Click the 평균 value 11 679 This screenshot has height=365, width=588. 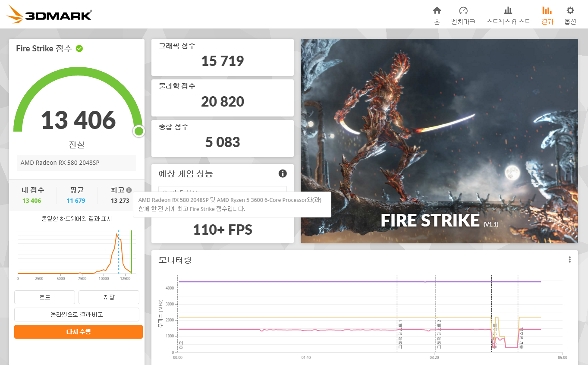tap(76, 201)
